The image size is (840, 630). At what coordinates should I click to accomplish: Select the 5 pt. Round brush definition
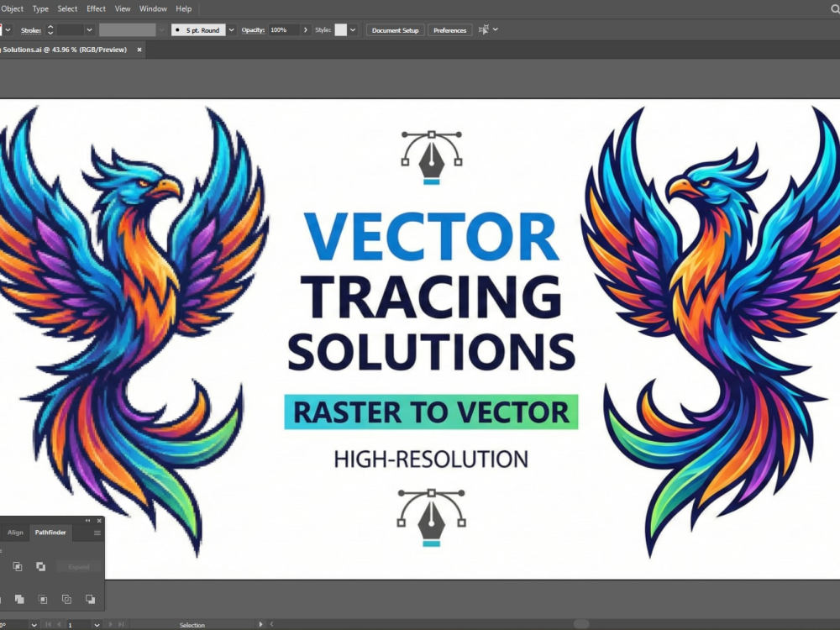pos(198,30)
